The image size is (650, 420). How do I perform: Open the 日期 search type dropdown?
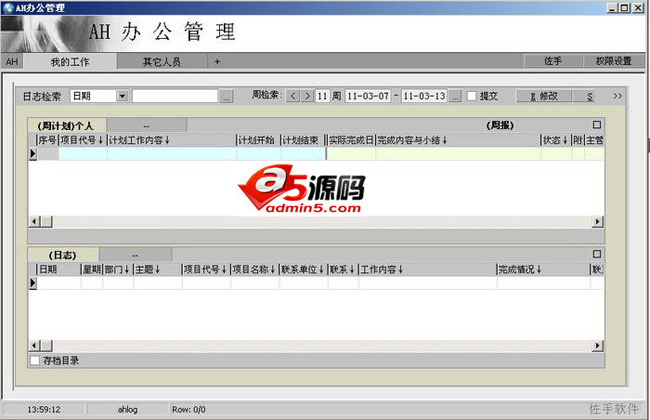121,96
